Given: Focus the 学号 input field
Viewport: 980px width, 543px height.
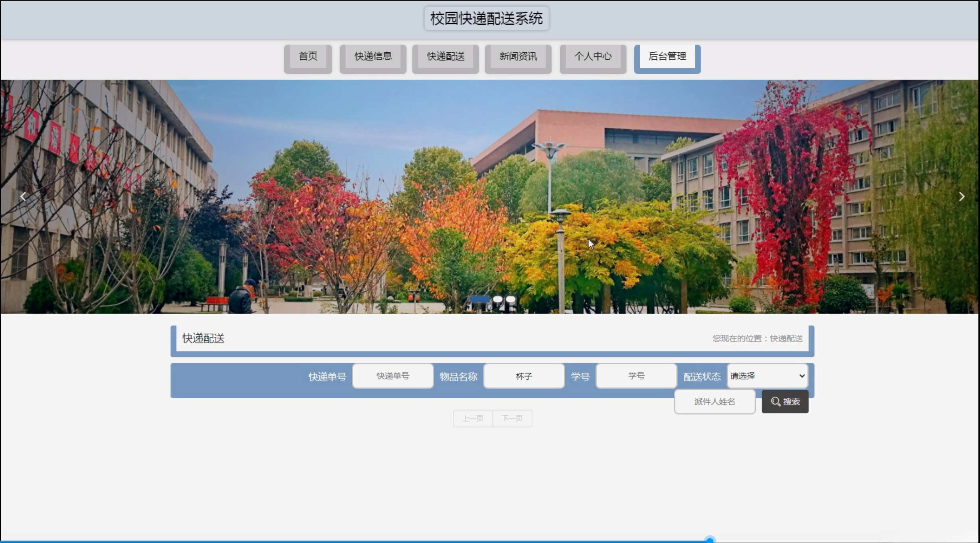Looking at the screenshot, I should click(636, 376).
